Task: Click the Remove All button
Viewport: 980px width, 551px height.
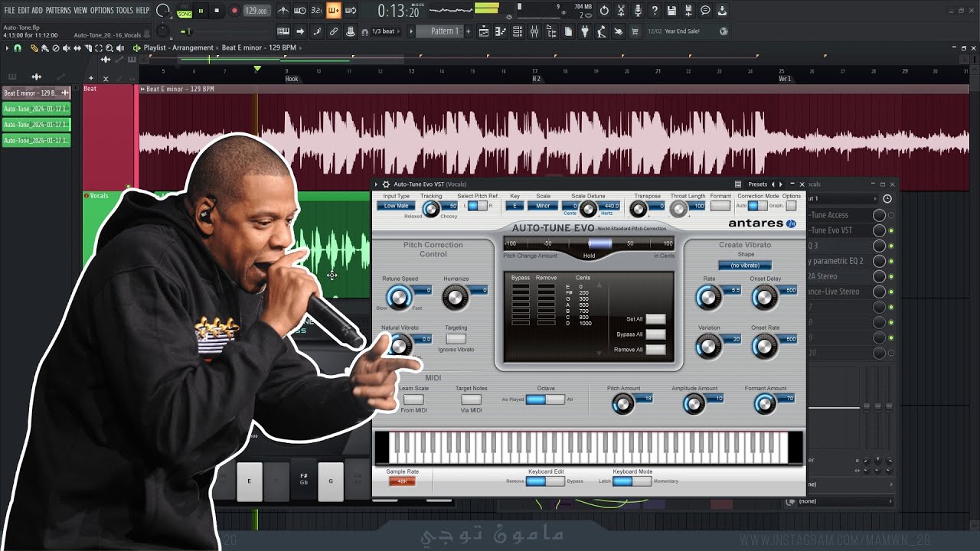Action: [655, 350]
